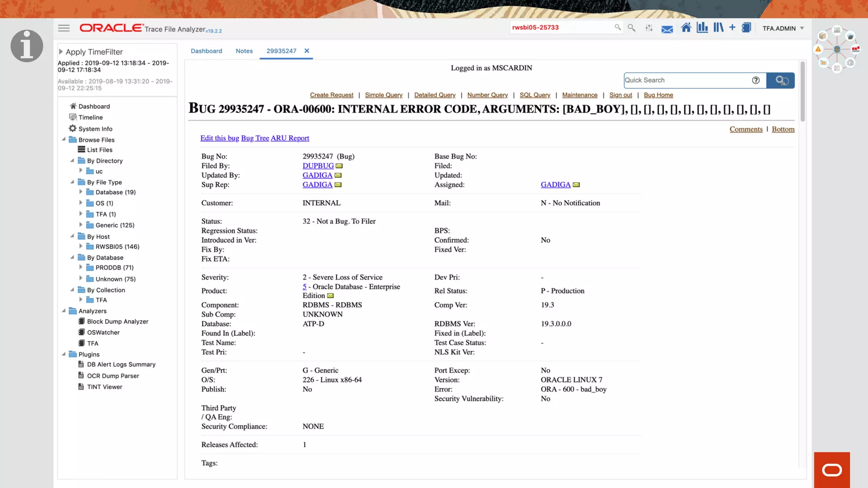868x488 pixels.
Task: Open the library books icon
Action: coord(718,28)
